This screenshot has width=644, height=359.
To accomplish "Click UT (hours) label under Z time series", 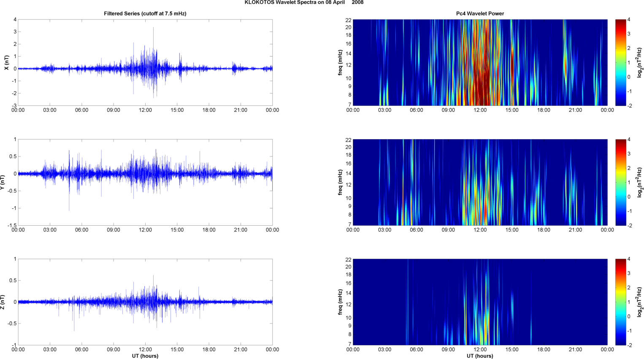I will point(145,356).
